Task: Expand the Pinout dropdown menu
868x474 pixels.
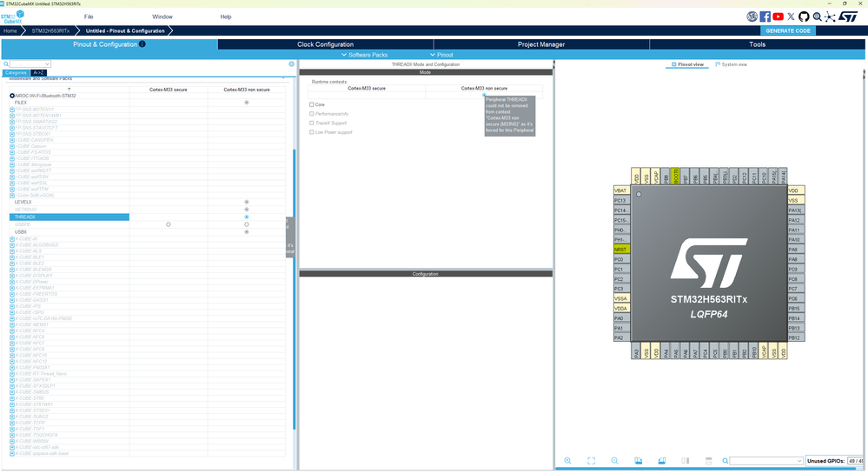Action: point(441,55)
